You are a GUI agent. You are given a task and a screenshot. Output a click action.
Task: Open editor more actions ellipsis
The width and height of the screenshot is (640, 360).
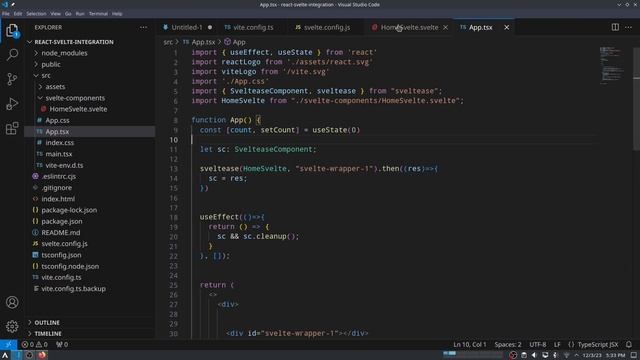point(629,27)
